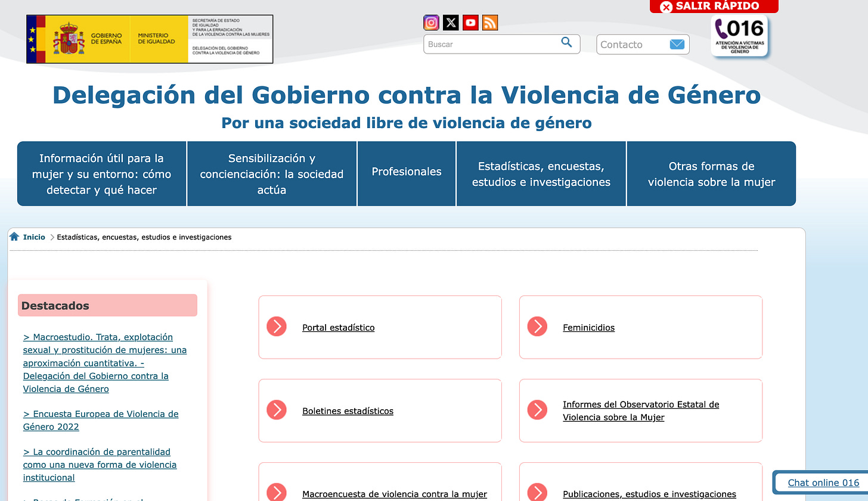Go to Inicio in the breadcrumb
The image size is (868, 501).
(x=34, y=237)
